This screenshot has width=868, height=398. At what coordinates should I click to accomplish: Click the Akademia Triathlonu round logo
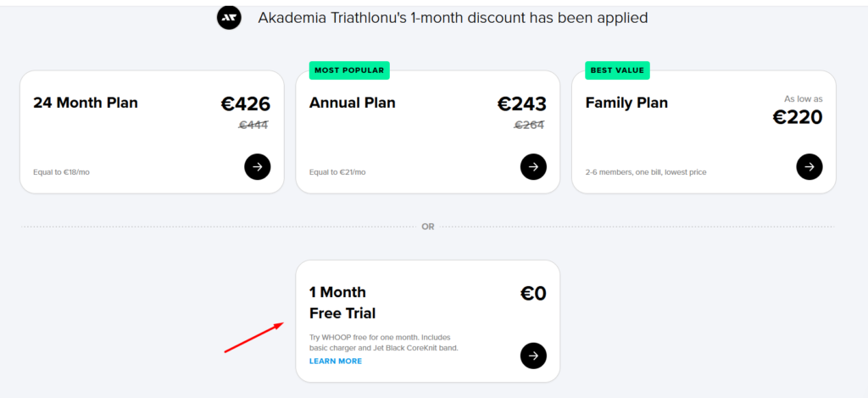pos(229,18)
